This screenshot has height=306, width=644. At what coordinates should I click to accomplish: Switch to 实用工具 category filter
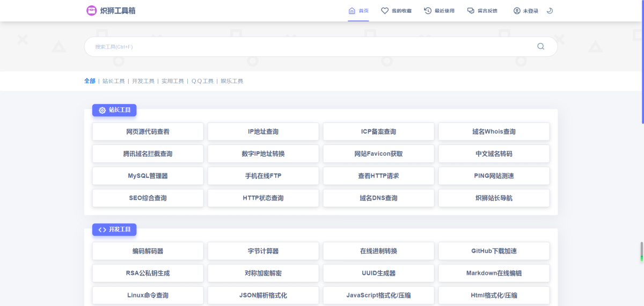(172, 81)
